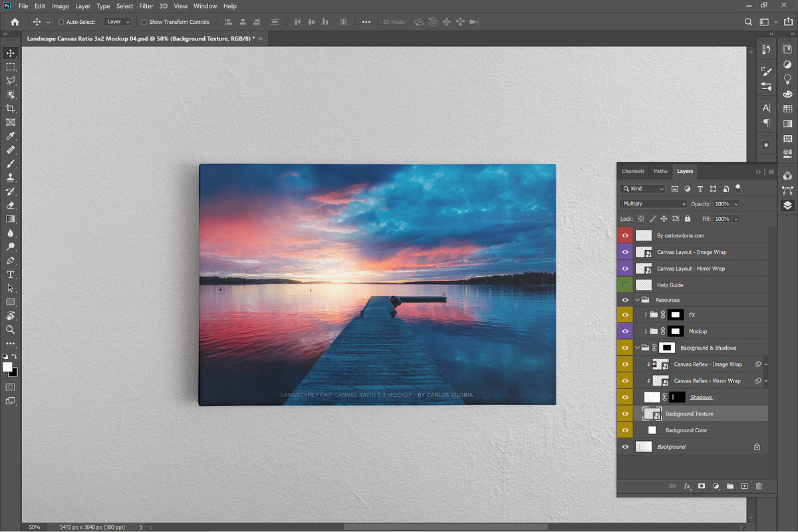Image resolution: width=798 pixels, height=532 pixels.
Task: Open the blend mode dropdown showing Multiply
Action: coord(652,203)
